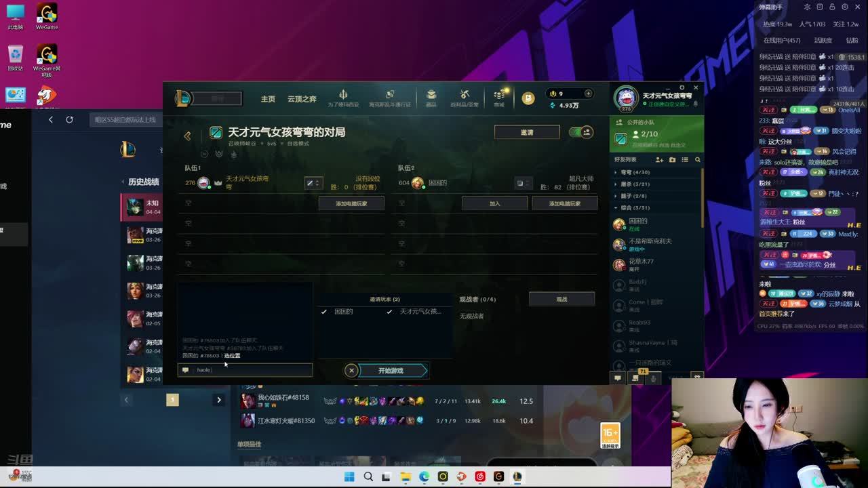The image size is (868, 488).
Task: Collapse the 历史战绩 section
Action: 140,182
